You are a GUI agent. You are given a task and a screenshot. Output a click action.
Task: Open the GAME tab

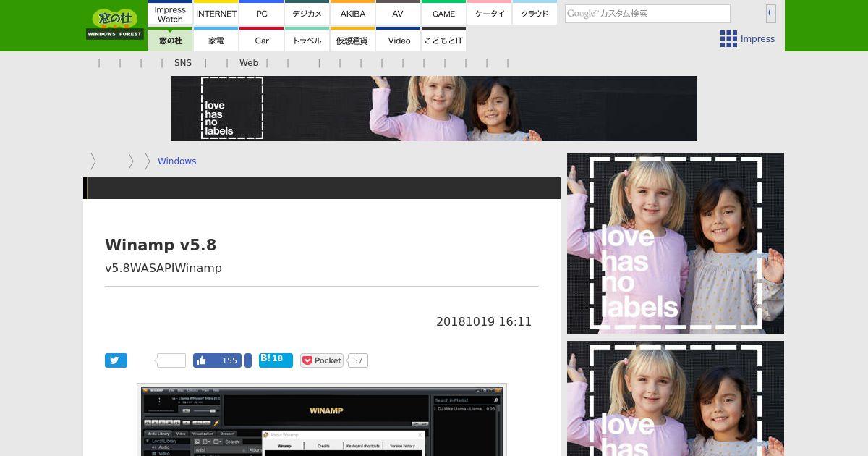[x=443, y=14]
